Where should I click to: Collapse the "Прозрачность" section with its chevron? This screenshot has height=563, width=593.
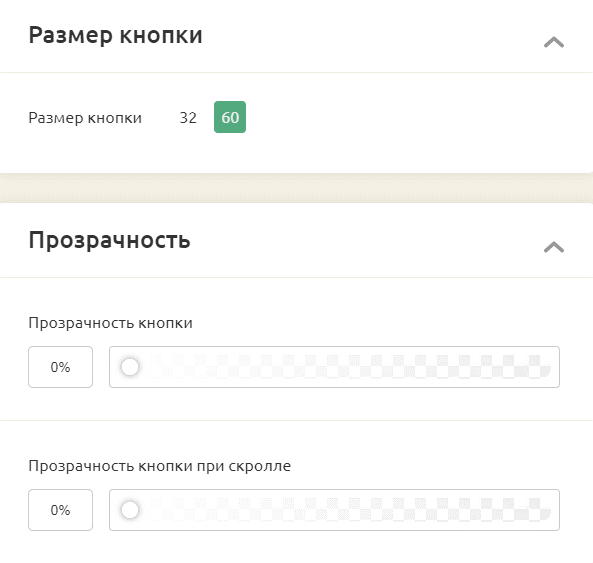554,247
